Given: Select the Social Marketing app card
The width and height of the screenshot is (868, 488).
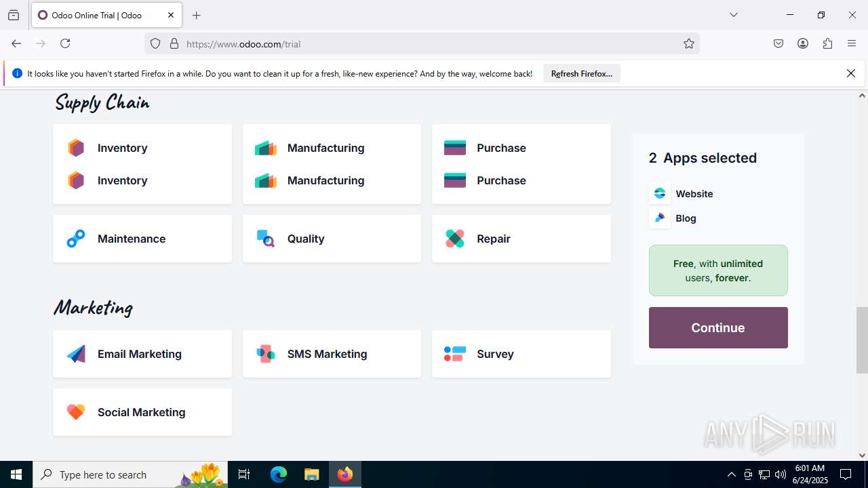Looking at the screenshot, I should (142, 412).
